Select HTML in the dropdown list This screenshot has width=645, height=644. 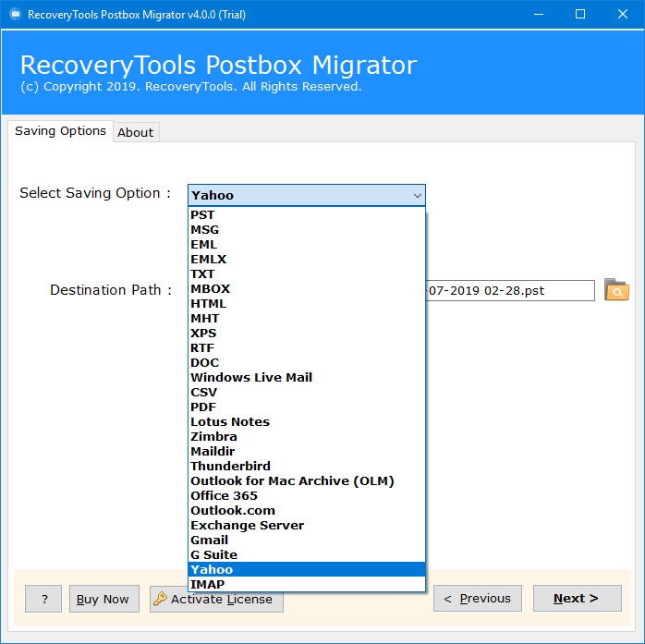point(307,303)
